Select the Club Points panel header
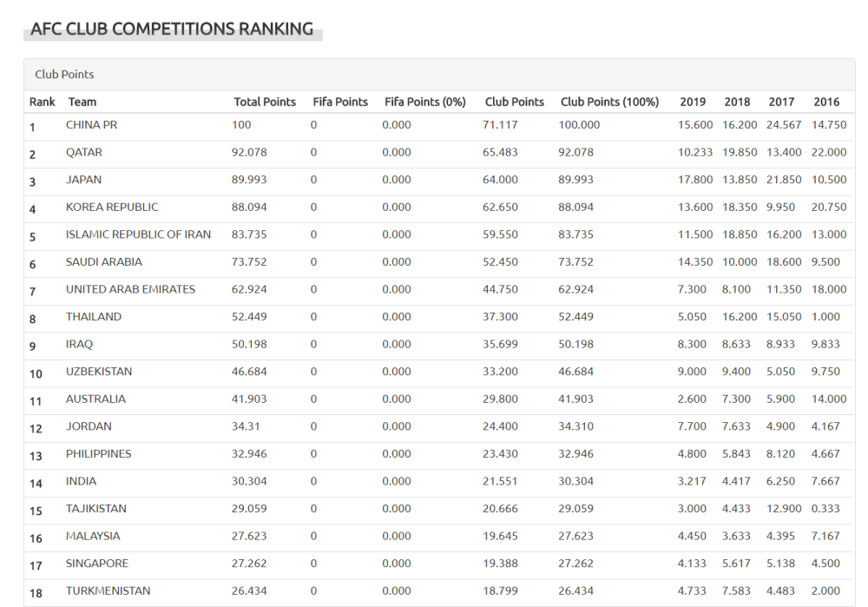Screen dimensions: 868x607 tap(64, 75)
